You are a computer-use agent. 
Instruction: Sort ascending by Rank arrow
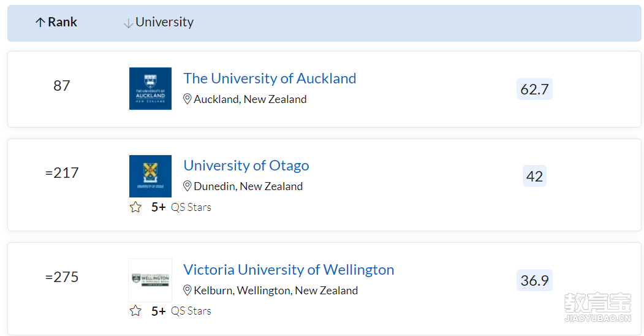[40, 22]
